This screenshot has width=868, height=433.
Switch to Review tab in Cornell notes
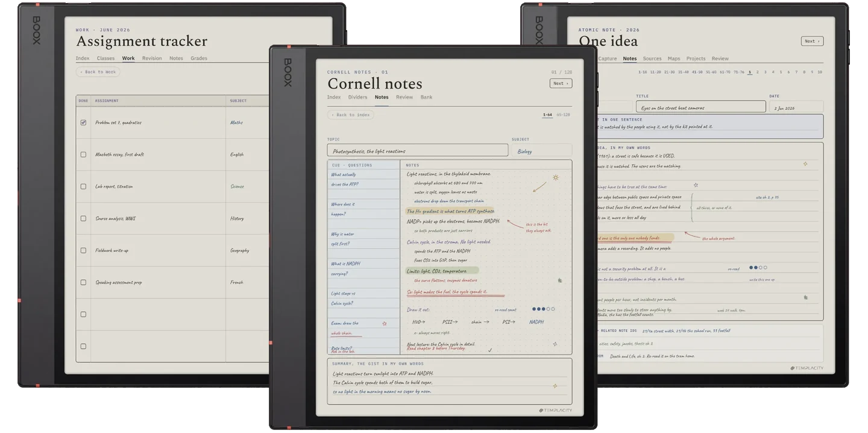pos(404,97)
